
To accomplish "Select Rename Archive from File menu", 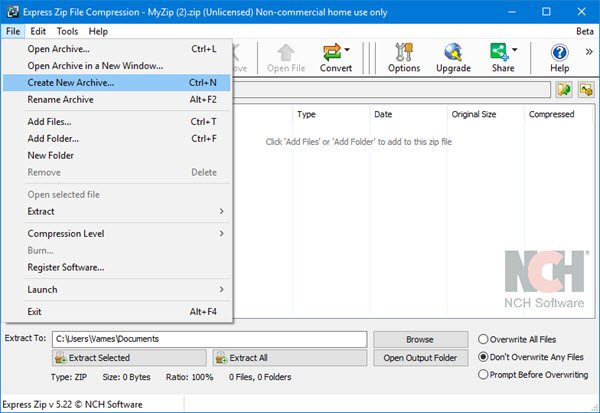I will point(117,100).
